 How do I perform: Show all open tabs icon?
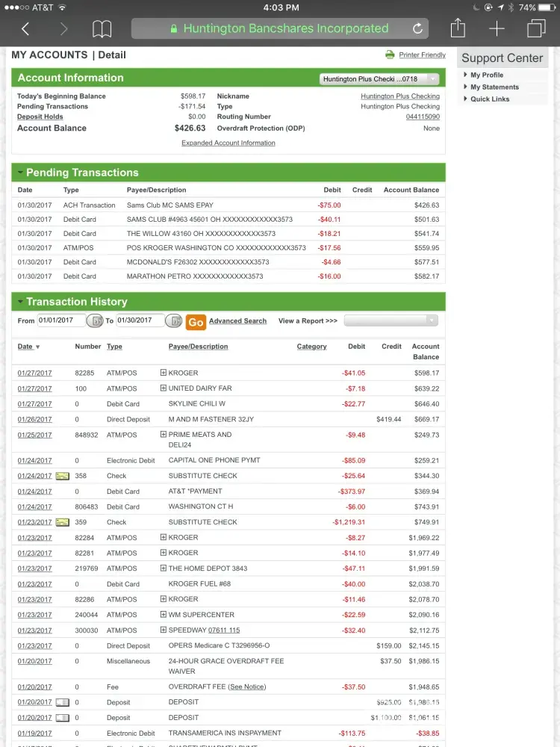coord(535,29)
